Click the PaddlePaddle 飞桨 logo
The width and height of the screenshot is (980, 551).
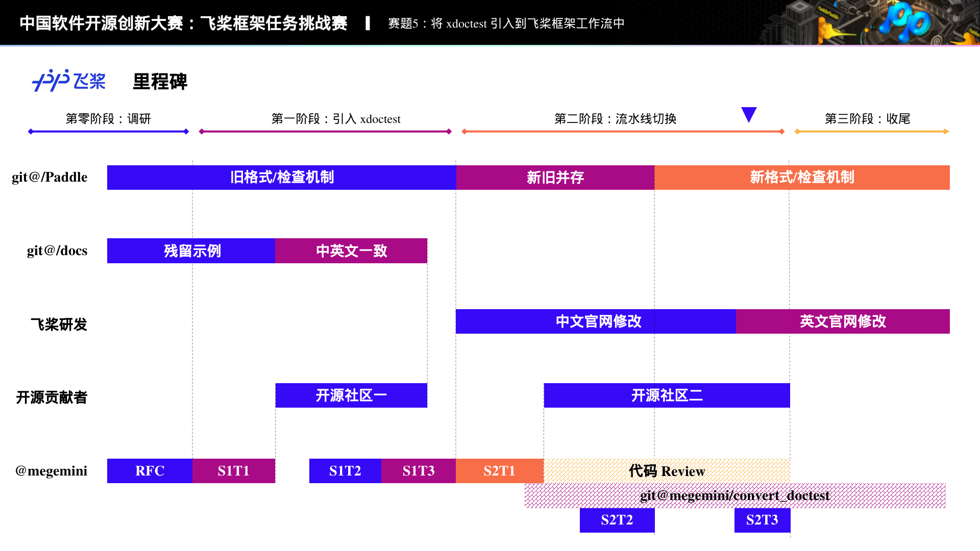coord(69,81)
